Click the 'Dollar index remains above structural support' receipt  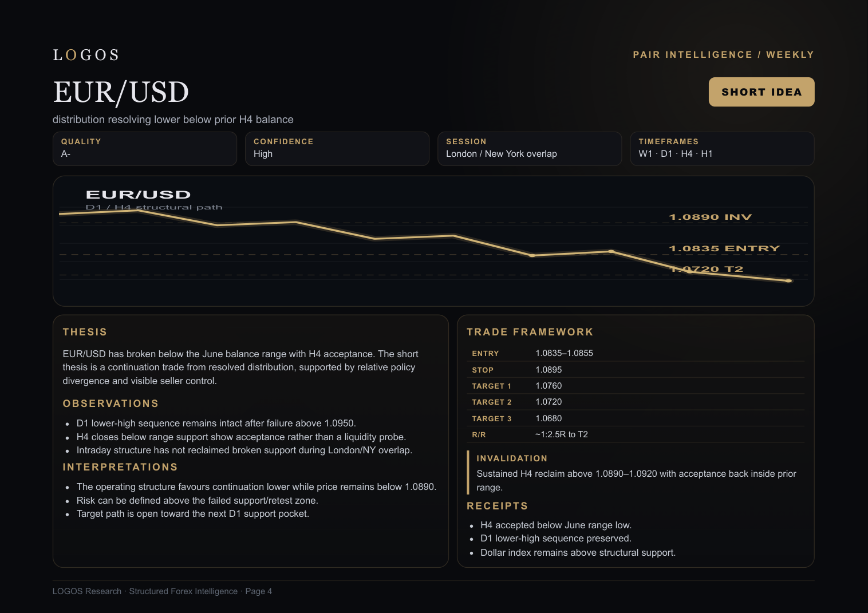(578, 553)
